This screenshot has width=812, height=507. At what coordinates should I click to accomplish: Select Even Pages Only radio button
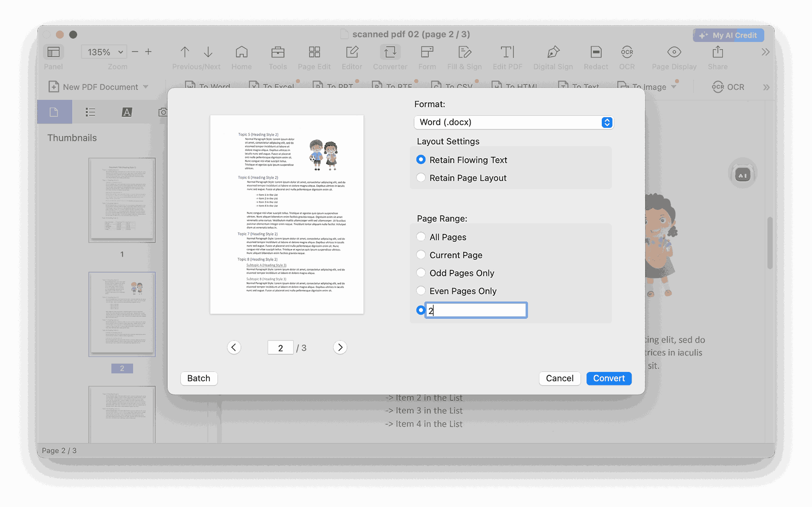(421, 290)
